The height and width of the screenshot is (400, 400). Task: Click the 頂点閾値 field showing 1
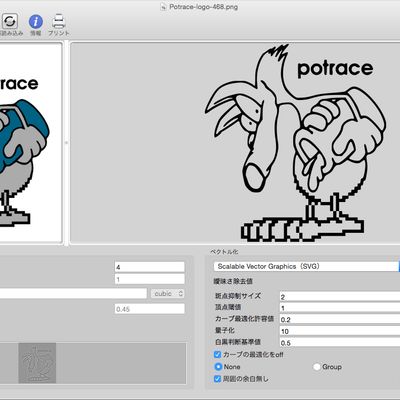(x=340, y=308)
